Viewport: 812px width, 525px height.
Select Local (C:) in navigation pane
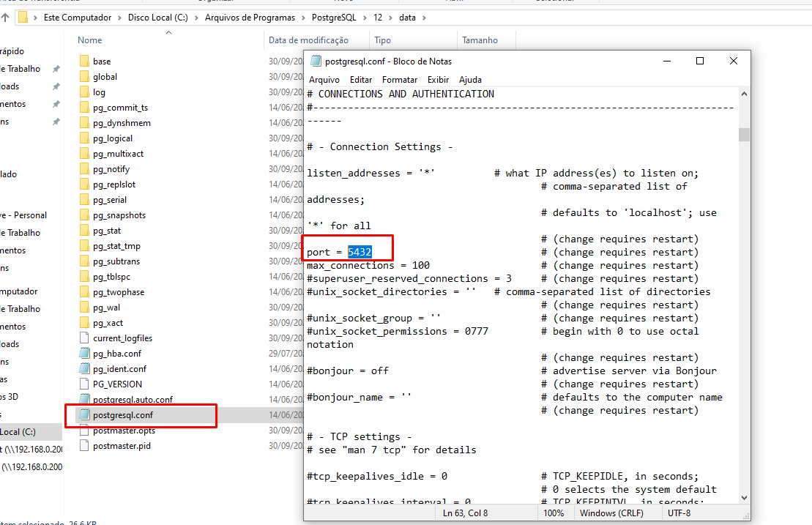[19, 431]
